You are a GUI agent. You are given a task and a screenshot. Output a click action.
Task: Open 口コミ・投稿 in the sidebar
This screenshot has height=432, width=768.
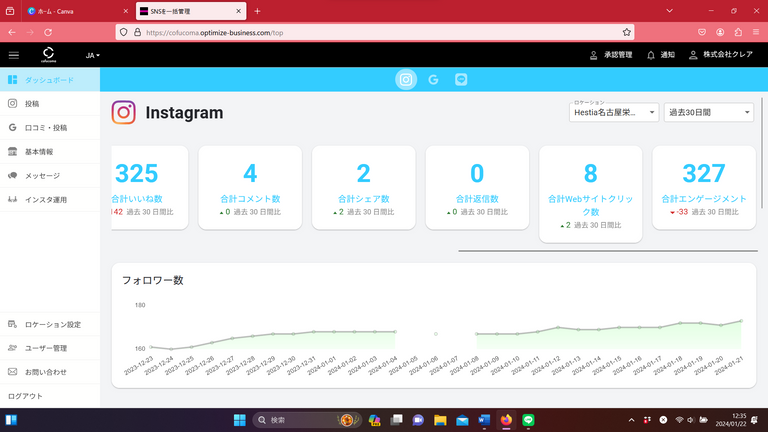(x=45, y=127)
